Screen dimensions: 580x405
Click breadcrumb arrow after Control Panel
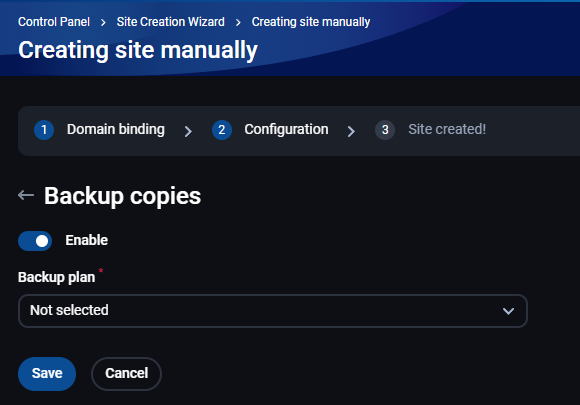(x=103, y=23)
